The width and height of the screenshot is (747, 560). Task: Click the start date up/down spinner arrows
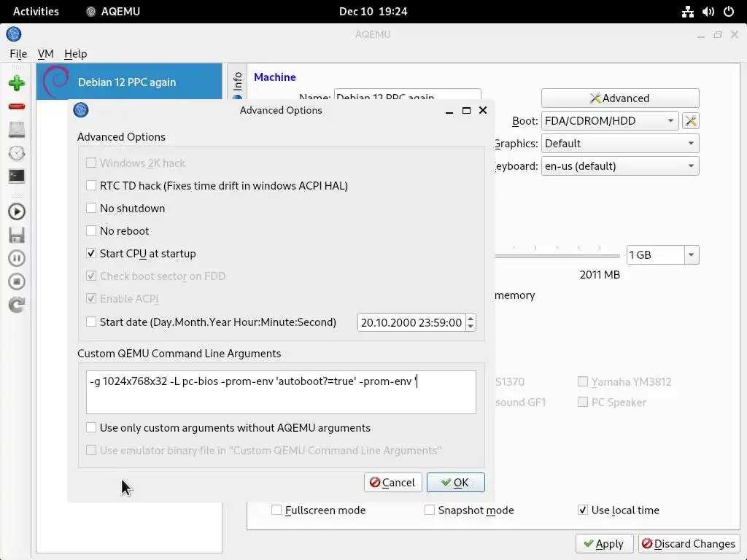click(x=471, y=322)
